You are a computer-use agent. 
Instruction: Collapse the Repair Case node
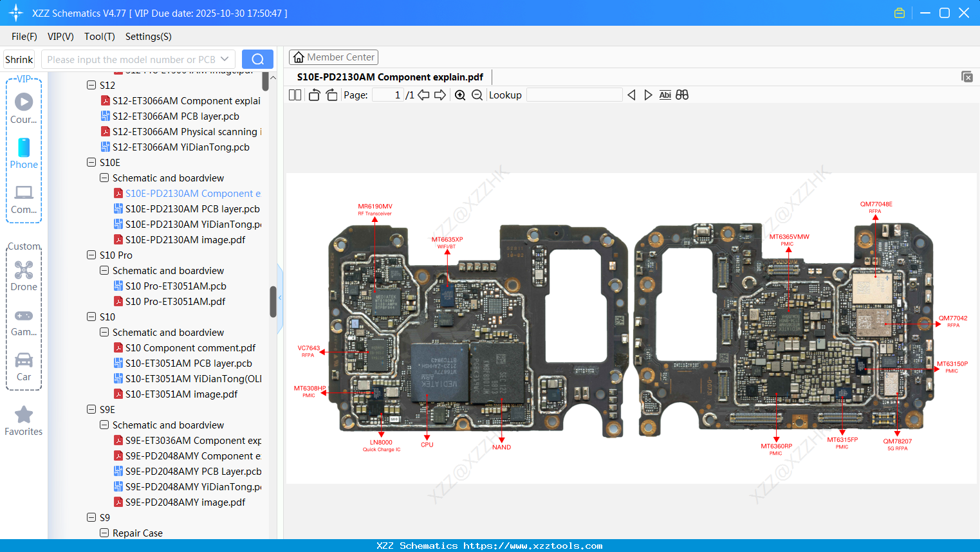[x=104, y=533]
